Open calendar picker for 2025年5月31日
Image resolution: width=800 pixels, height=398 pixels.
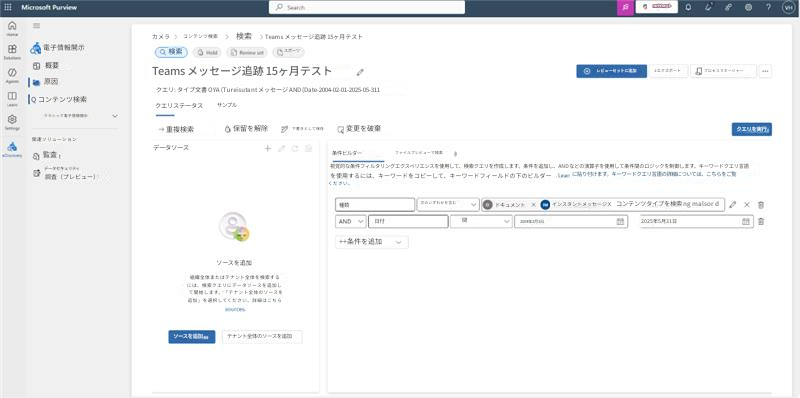coord(746,221)
